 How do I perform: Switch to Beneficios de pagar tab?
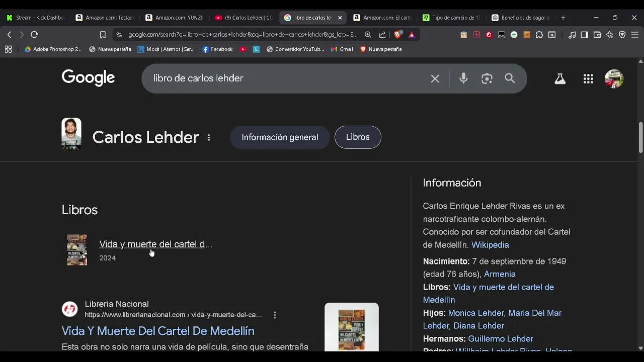(x=522, y=18)
